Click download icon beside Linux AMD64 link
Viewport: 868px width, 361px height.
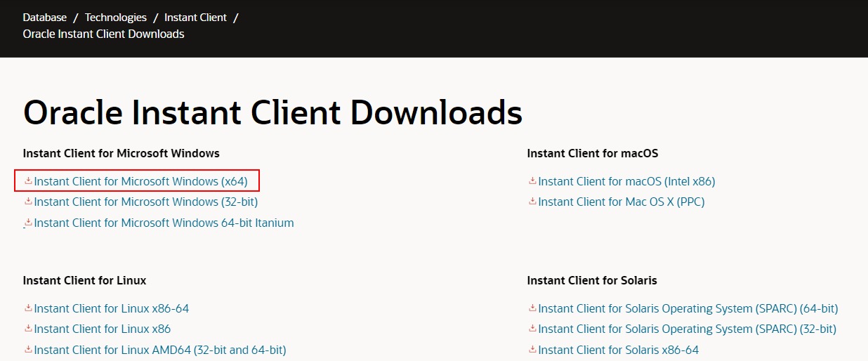(x=28, y=350)
